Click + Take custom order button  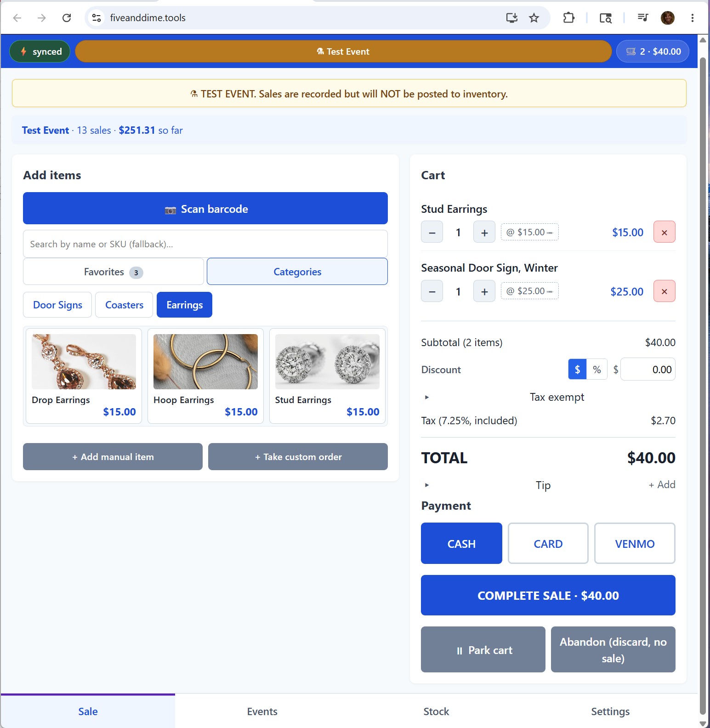[298, 457]
